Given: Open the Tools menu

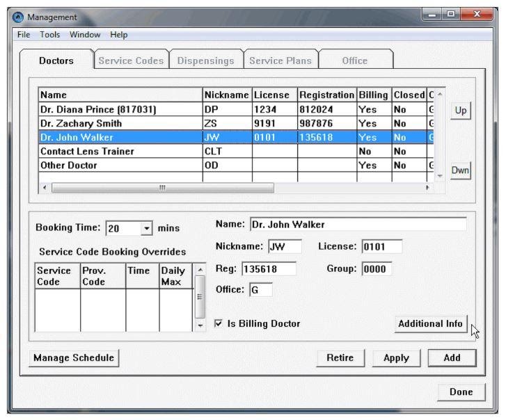Looking at the screenshot, I should [49, 35].
